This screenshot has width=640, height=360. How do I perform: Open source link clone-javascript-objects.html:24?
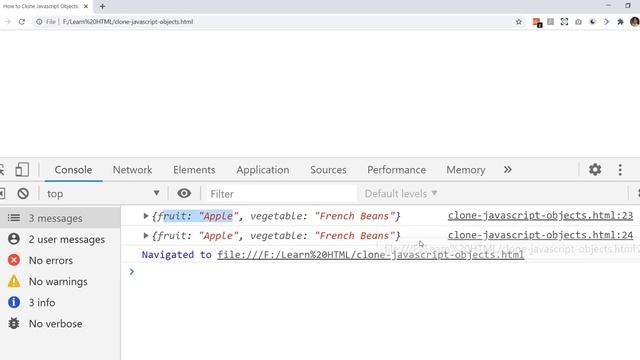click(540, 235)
